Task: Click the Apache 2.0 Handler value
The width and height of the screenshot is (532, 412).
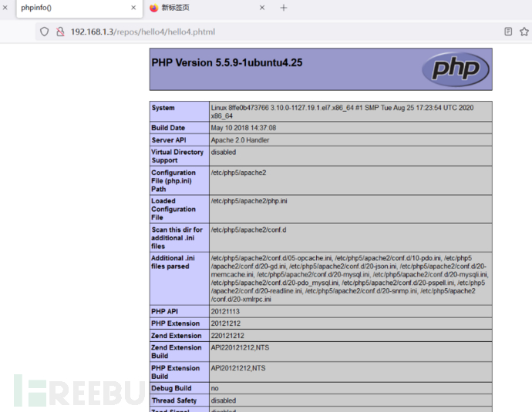Action: [240, 140]
